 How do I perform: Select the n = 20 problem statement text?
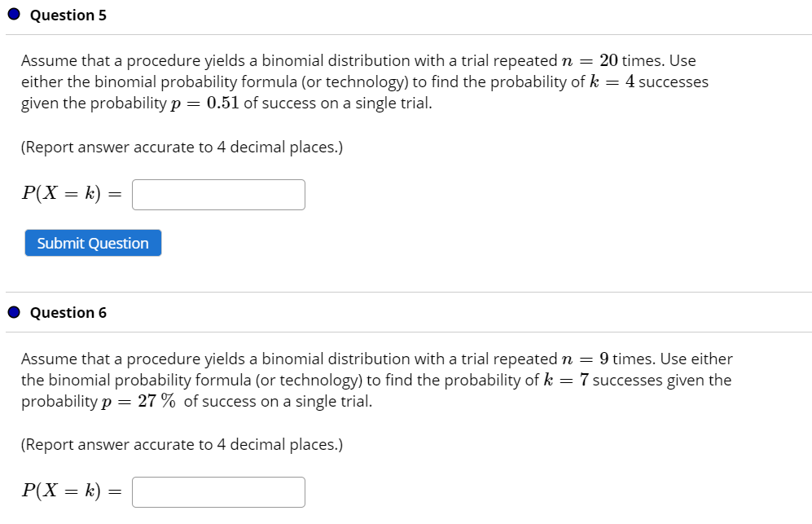(366, 81)
